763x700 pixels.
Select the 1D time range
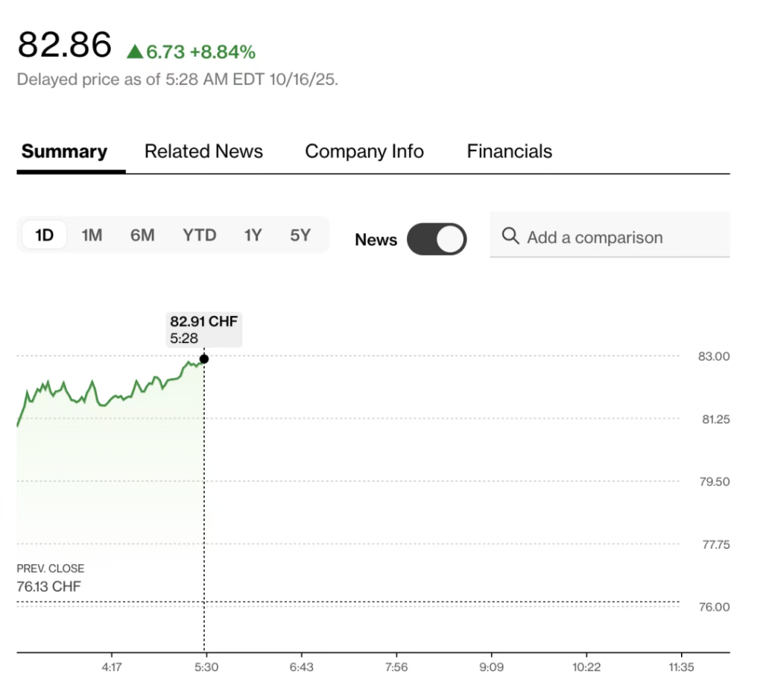point(45,236)
